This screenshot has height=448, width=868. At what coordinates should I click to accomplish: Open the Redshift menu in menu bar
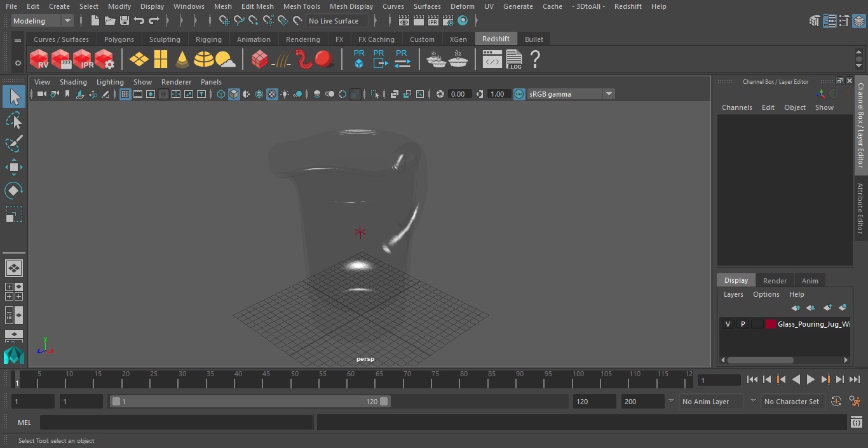click(628, 6)
